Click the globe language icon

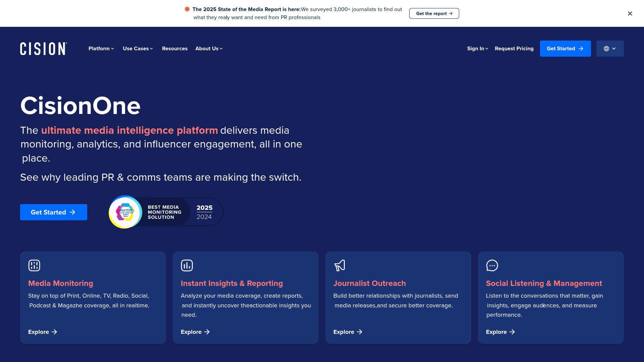(x=606, y=49)
